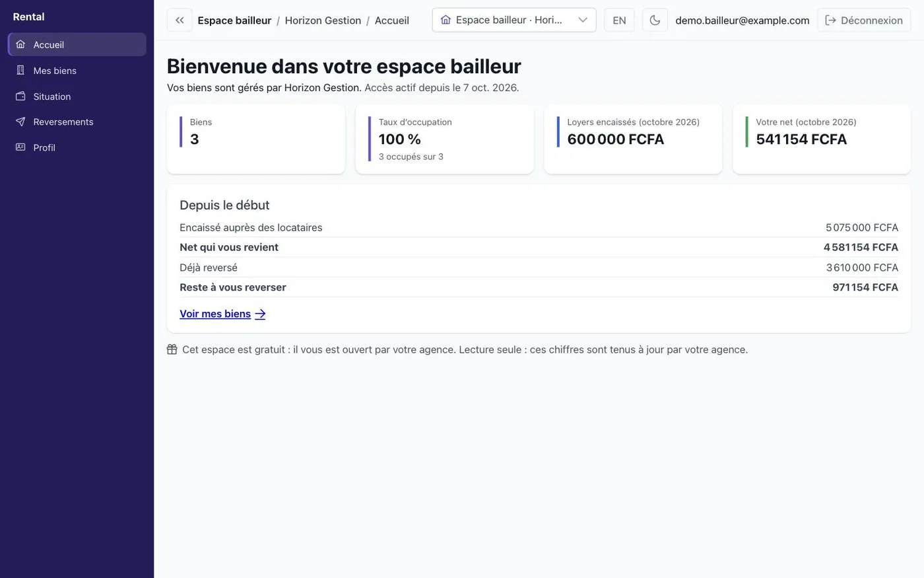The image size is (924, 578).
Task: Open the Accueil menu item
Action: point(77,44)
